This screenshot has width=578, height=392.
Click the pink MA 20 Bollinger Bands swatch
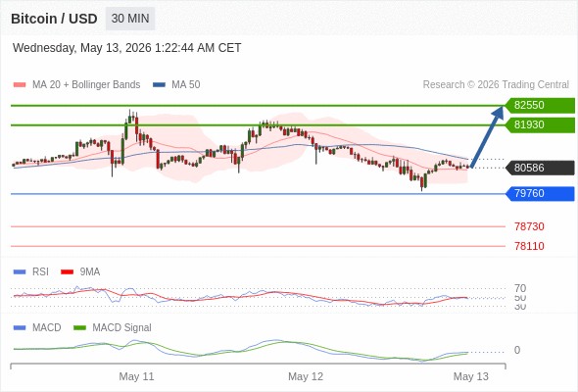pos(20,85)
